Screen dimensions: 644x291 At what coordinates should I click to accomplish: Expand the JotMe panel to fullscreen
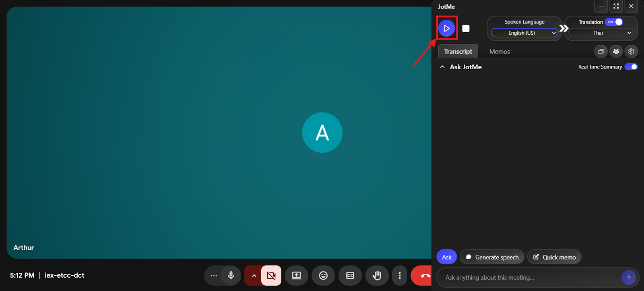click(x=616, y=6)
